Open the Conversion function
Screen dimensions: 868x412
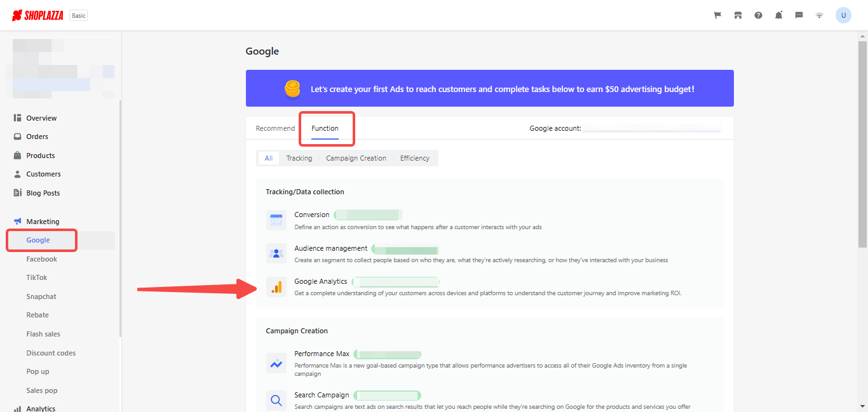pos(312,215)
